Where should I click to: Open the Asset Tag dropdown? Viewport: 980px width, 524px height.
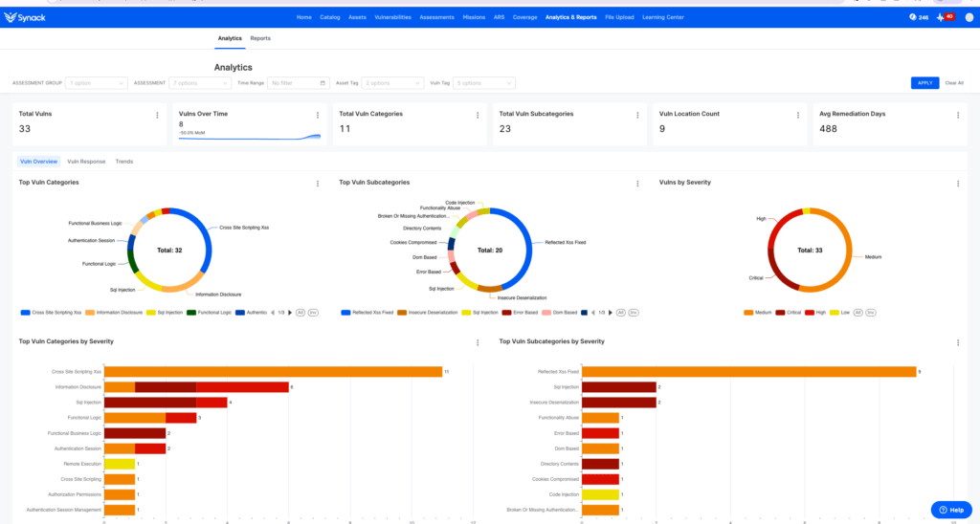[x=392, y=83]
